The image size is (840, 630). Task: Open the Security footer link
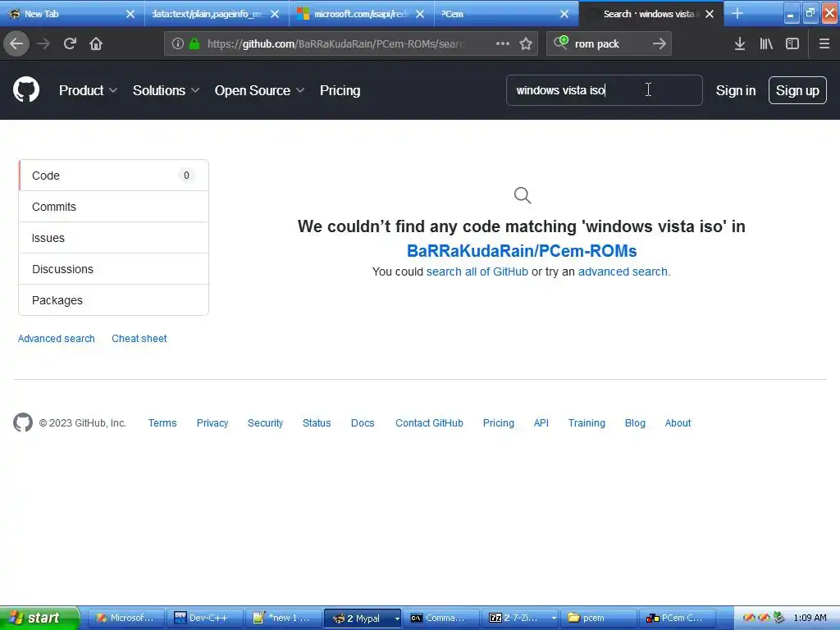click(x=265, y=423)
